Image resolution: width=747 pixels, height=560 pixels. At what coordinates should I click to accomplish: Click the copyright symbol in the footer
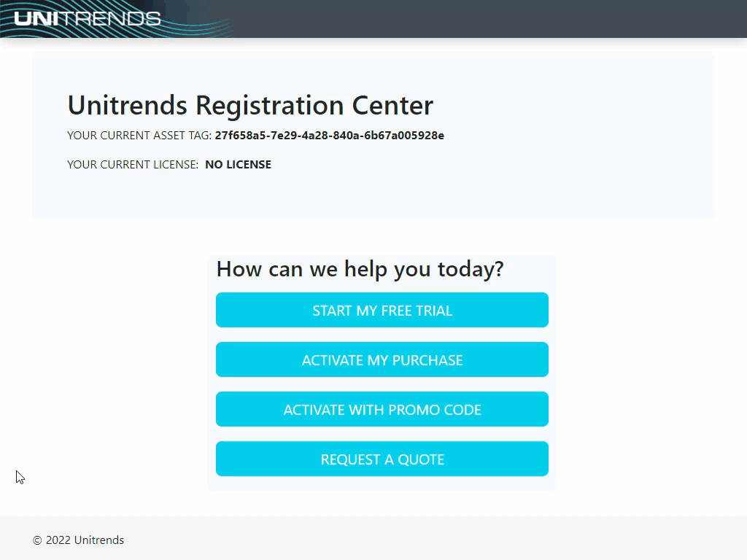(x=37, y=540)
